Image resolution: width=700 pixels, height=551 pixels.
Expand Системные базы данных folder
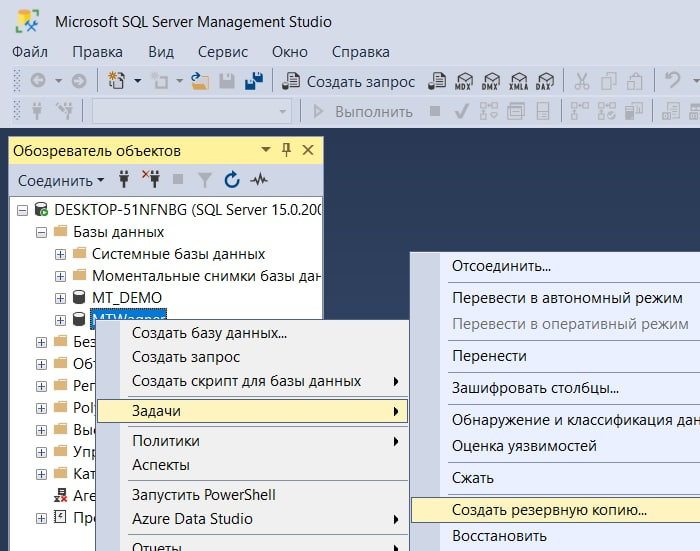coord(60,254)
